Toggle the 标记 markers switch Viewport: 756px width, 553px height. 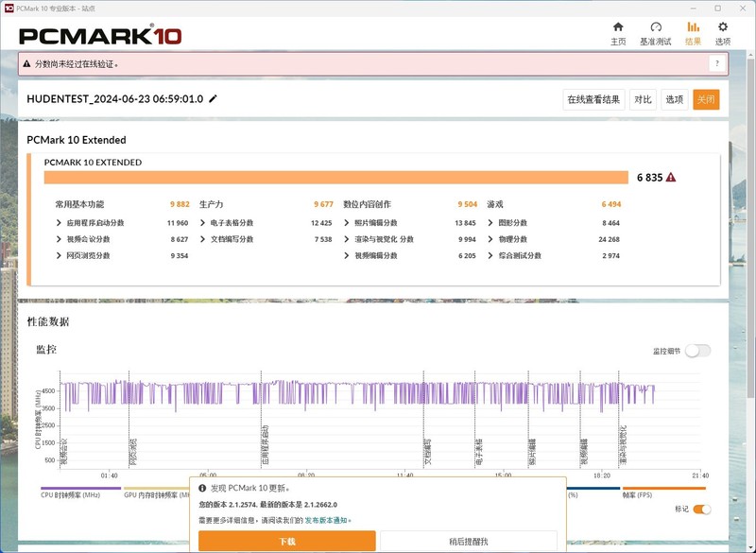coord(701,510)
